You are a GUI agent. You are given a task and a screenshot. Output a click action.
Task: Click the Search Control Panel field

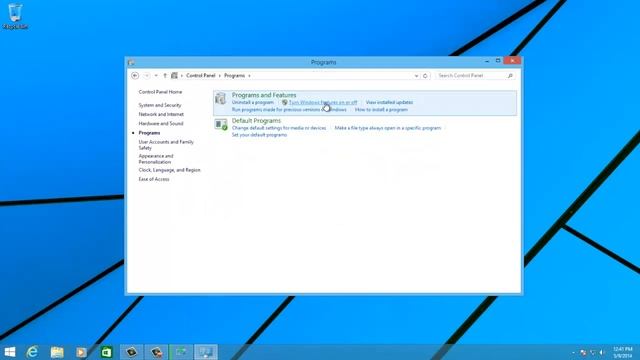click(475, 76)
